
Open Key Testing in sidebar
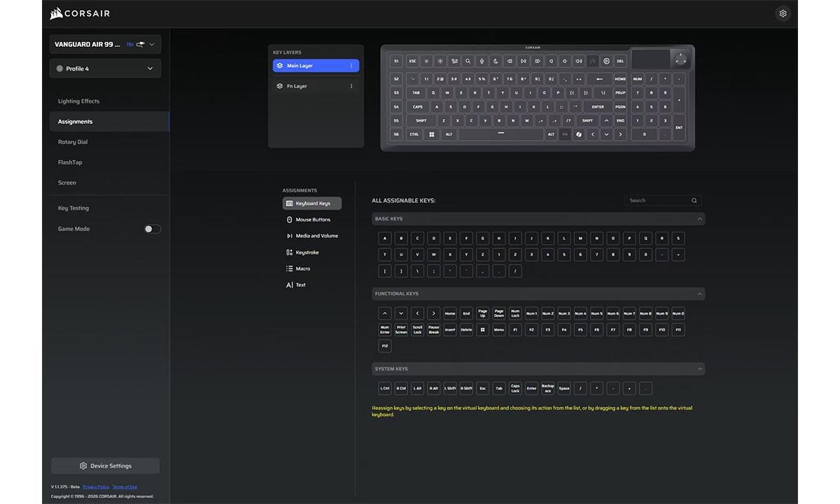(x=73, y=209)
